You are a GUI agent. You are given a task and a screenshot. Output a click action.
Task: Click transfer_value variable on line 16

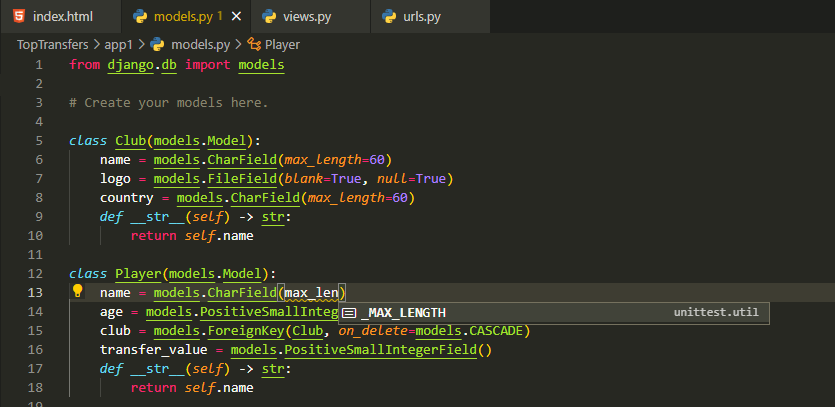[x=153, y=350]
